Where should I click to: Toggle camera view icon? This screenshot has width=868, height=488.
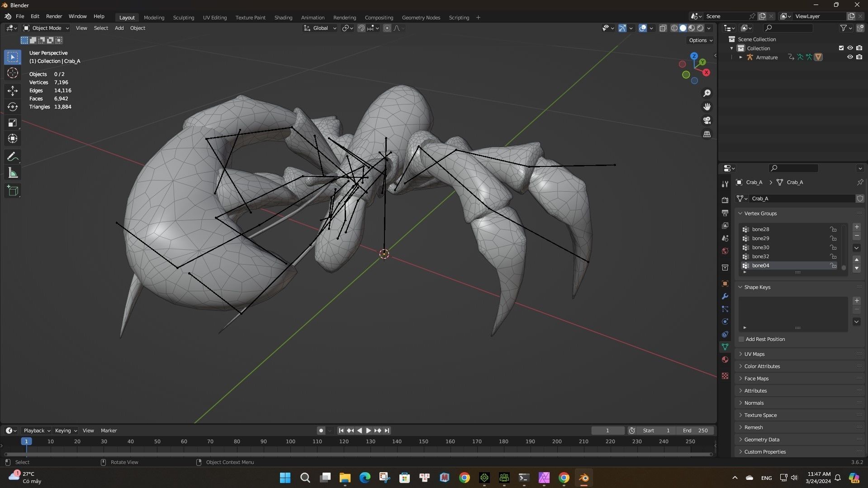pyautogui.click(x=707, y=120)
